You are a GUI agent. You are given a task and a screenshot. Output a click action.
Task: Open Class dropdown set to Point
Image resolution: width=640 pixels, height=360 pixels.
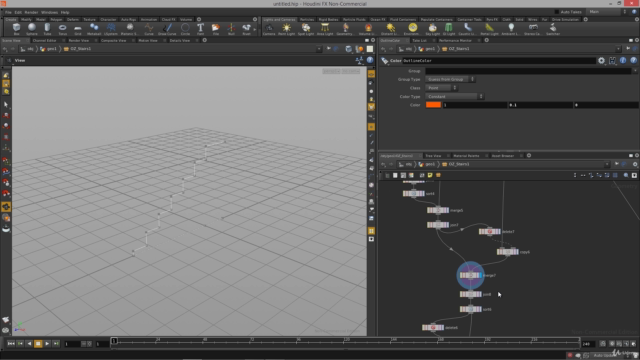click(x=442, y=88)
